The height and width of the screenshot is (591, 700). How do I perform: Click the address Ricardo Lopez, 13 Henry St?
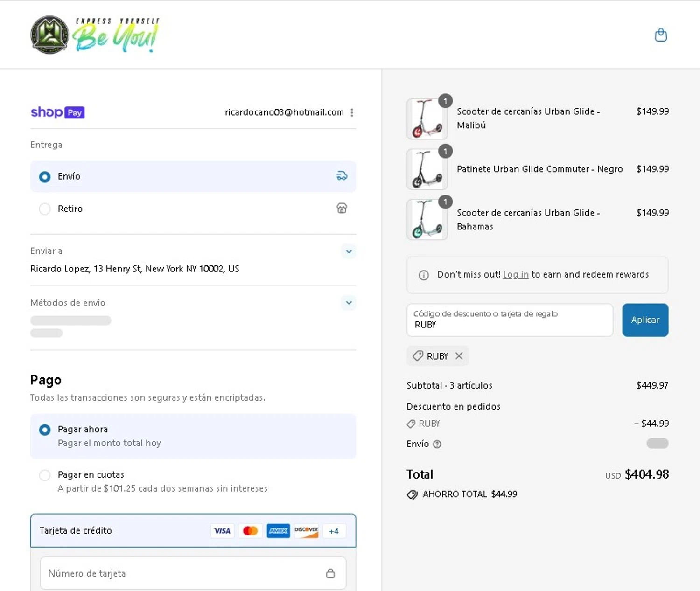click(135, 269)
